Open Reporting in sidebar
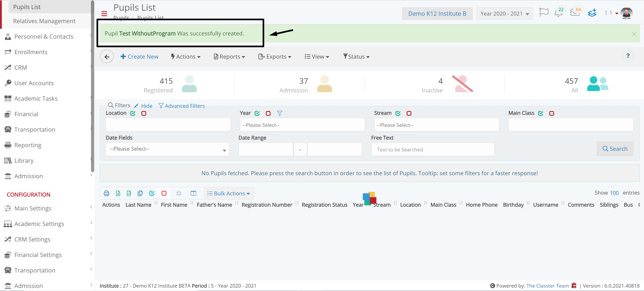Screen dimensions: 644x291 point(28,145)
